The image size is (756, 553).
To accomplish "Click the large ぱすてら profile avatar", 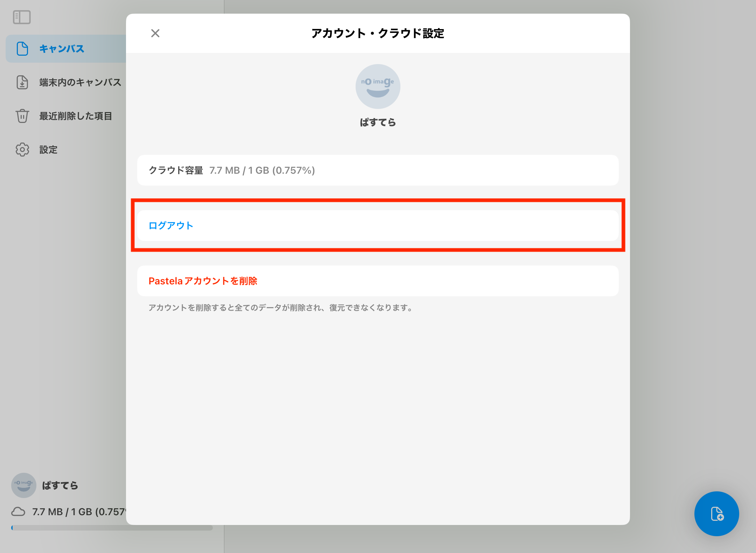I will pos(378,87).
